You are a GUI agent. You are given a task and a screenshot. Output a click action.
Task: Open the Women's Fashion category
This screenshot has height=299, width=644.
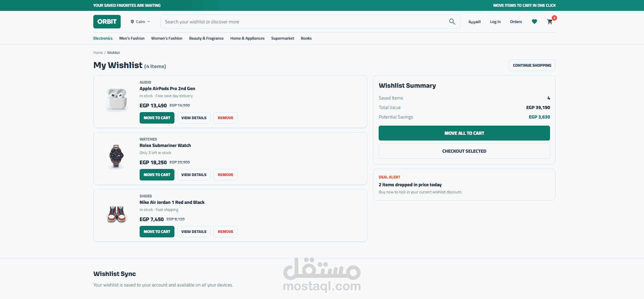[167, 38]
